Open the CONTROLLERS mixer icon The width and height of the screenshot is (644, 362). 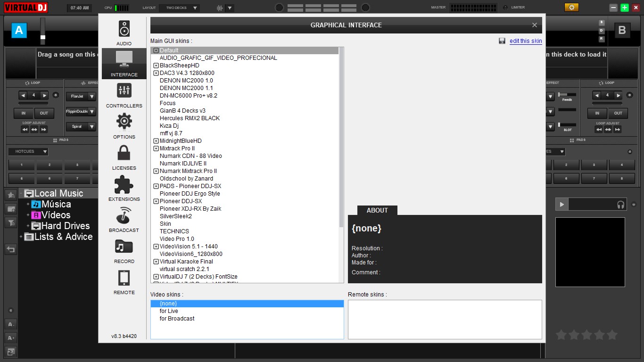click(124, 90)
